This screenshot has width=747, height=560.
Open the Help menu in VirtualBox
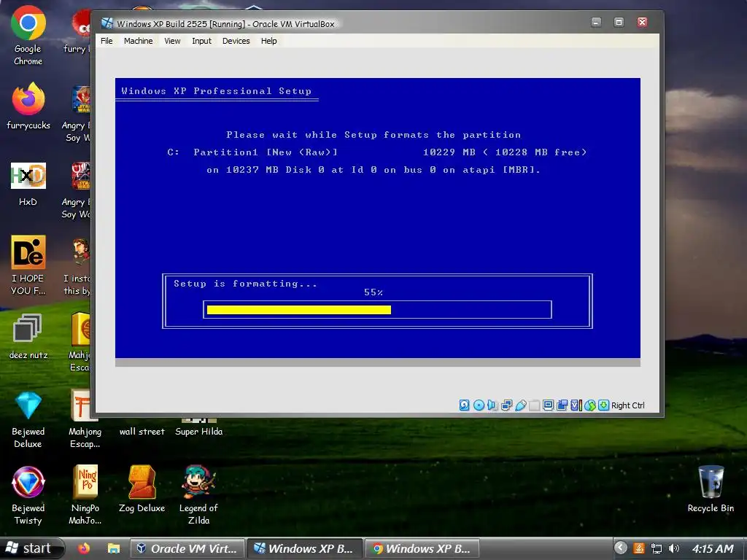(x=268, y=41)
